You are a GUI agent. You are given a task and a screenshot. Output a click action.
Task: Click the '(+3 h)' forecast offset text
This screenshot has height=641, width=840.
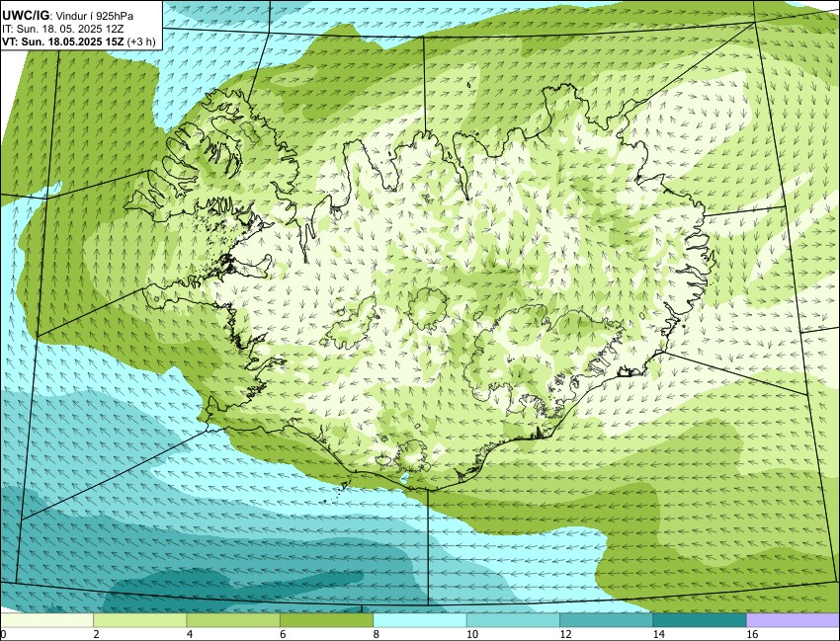[141, 41]
